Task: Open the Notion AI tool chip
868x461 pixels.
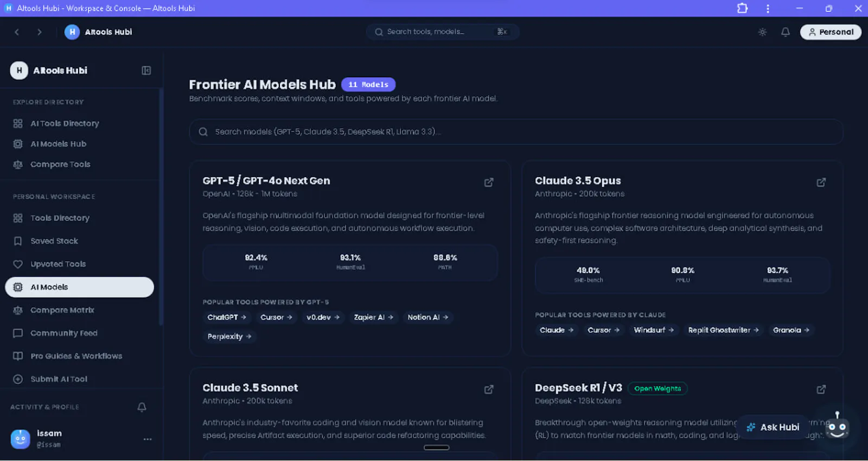Action: click(428, 317)
